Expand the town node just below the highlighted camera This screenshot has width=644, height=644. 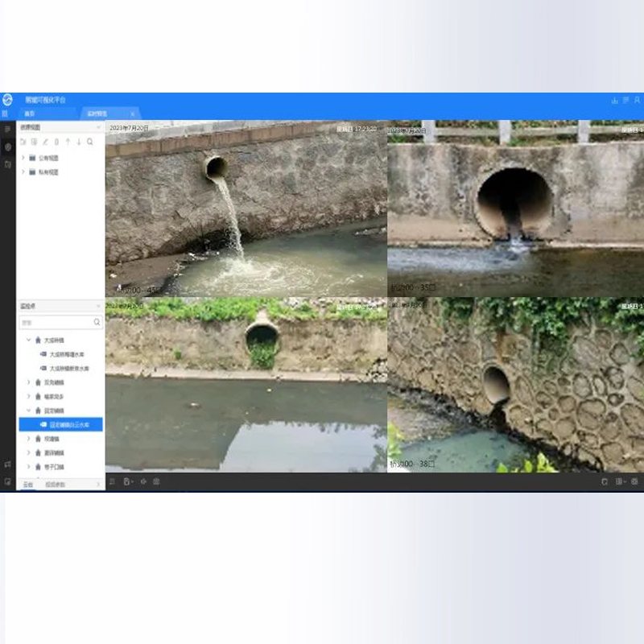pyautogui.click(x=28, y=439)
